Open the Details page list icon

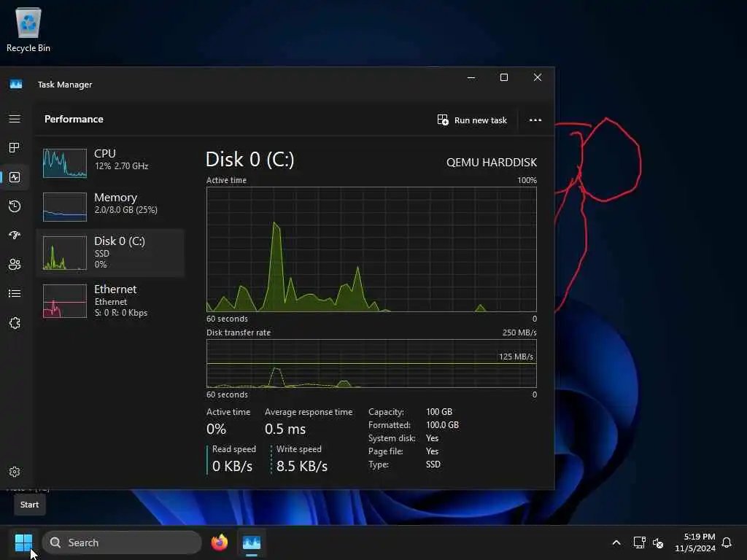pyautogui.click(x=15, y=293)
